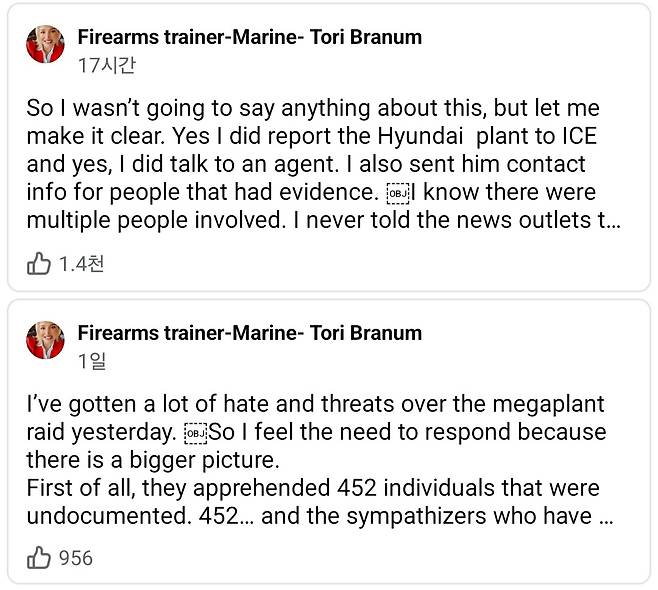Open the author name link on the 17시간 post

249,37
